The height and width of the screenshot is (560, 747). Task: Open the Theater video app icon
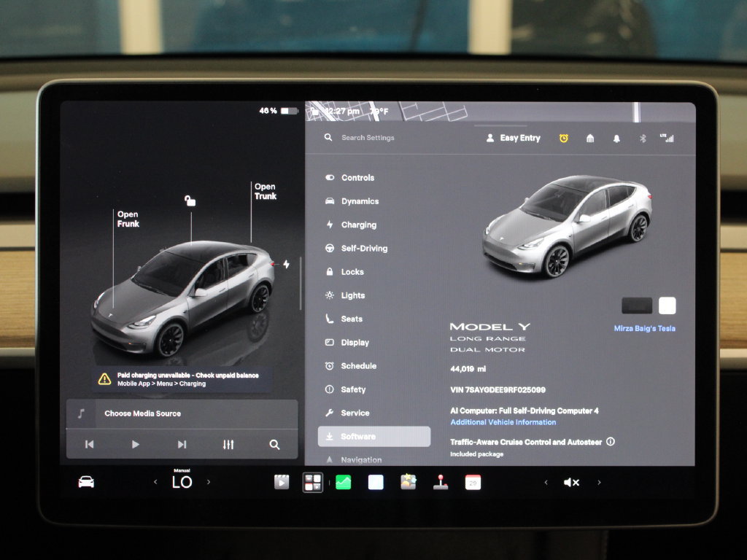click(x=282, y=482)
